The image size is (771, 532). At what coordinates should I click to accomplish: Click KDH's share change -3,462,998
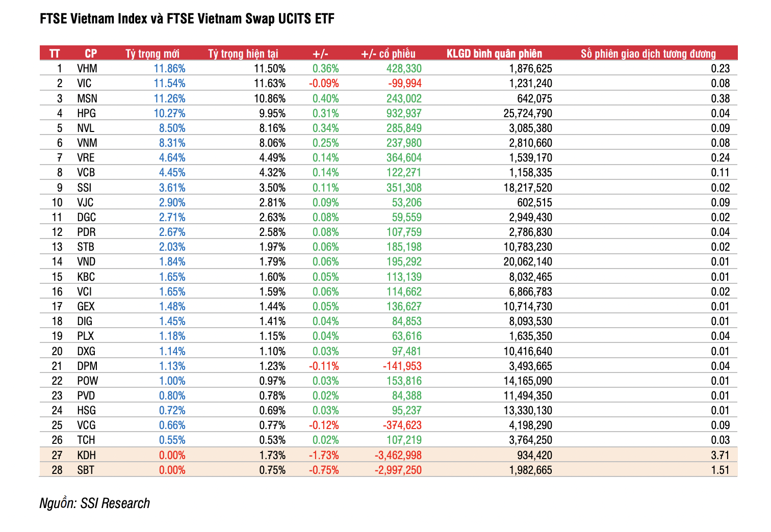(398, 455)
